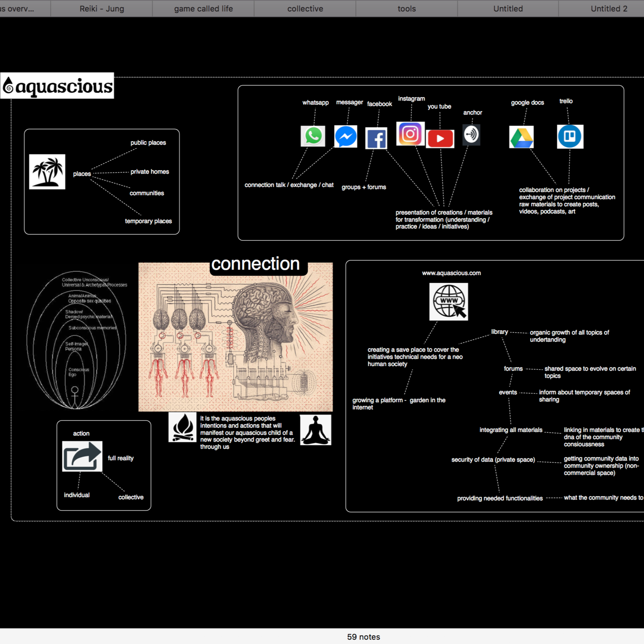Click the aquascious peoples intentions paragraph
The width and height of the screenshot is (644, 644).
(248, 432)
